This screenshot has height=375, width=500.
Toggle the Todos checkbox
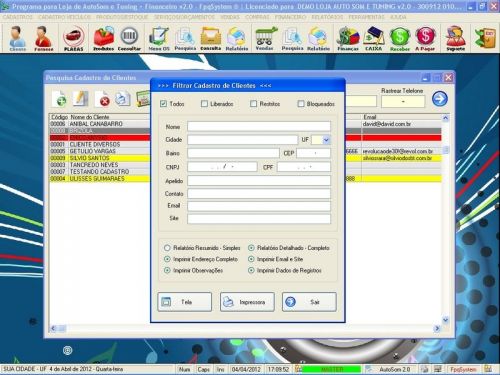(x=163, y=104)
